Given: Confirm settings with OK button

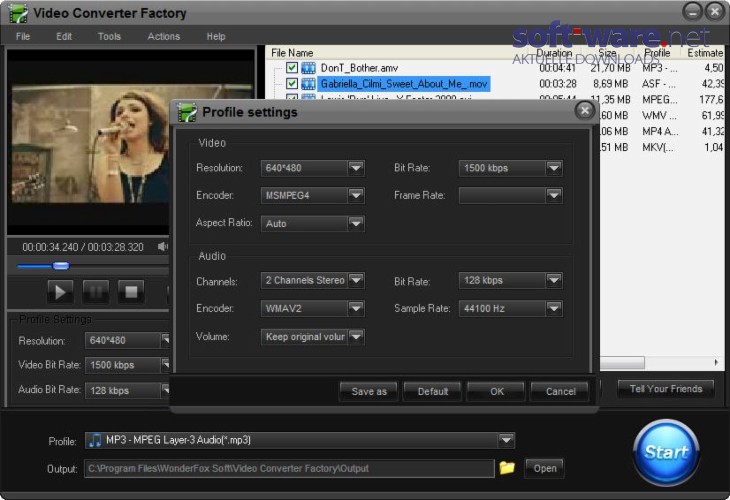Looking at the screenshot, I should [x=496, y=391].
